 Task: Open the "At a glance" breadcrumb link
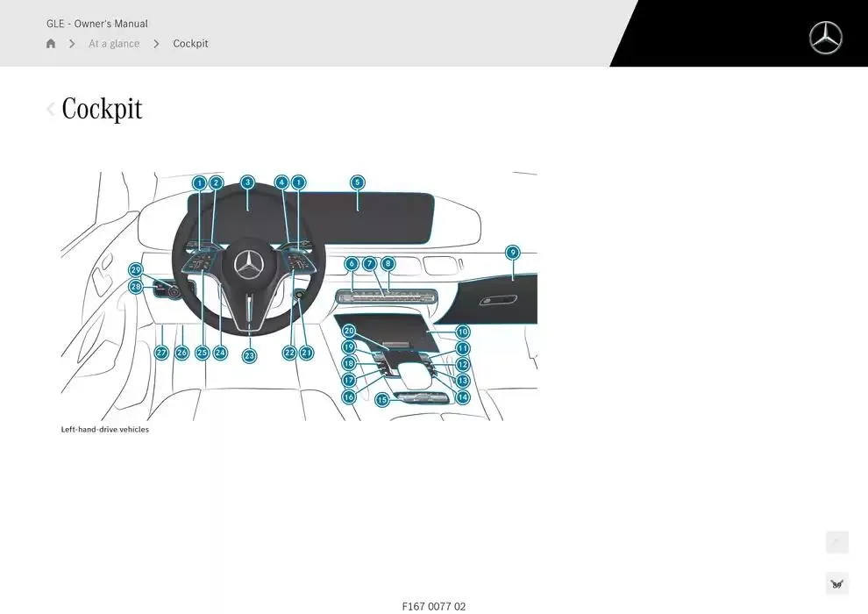[114, 44]
